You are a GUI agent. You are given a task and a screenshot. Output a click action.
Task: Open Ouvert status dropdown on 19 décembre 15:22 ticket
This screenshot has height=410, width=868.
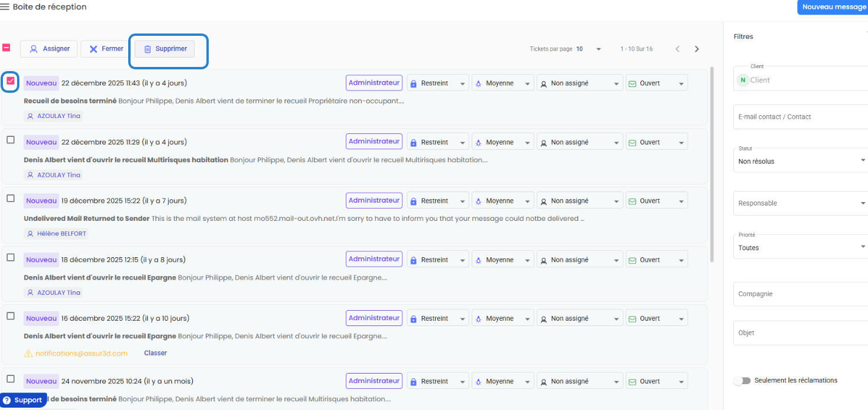tap(656, 201)
